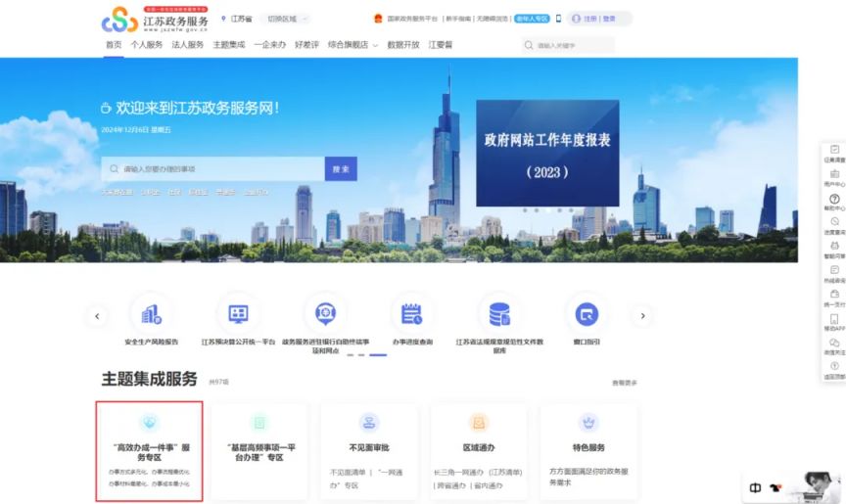
Task: Open the 江苏预决算公开统一平台 icon
Action: pyautogui.click(x=238, y=315)
